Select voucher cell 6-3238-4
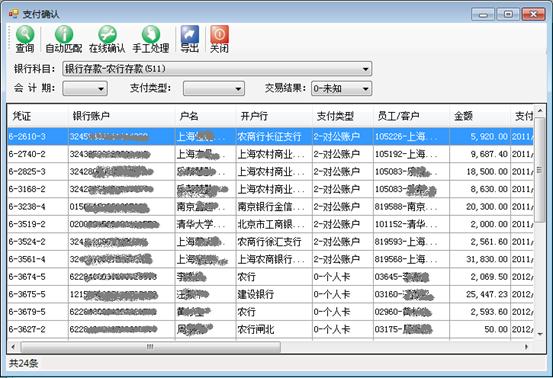The height and width of the screenshot is (378, 553). (x=37, y=207)
